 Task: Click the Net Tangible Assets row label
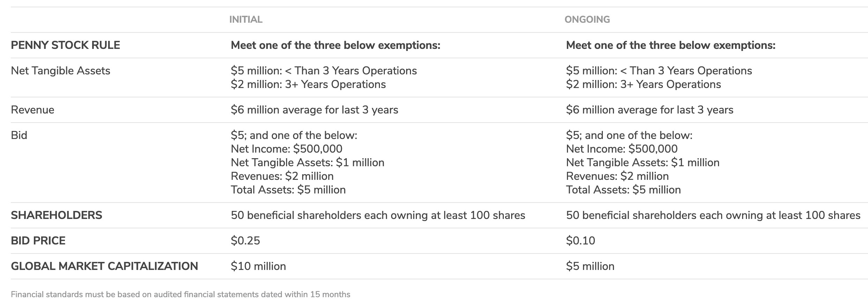pos(60,71)
